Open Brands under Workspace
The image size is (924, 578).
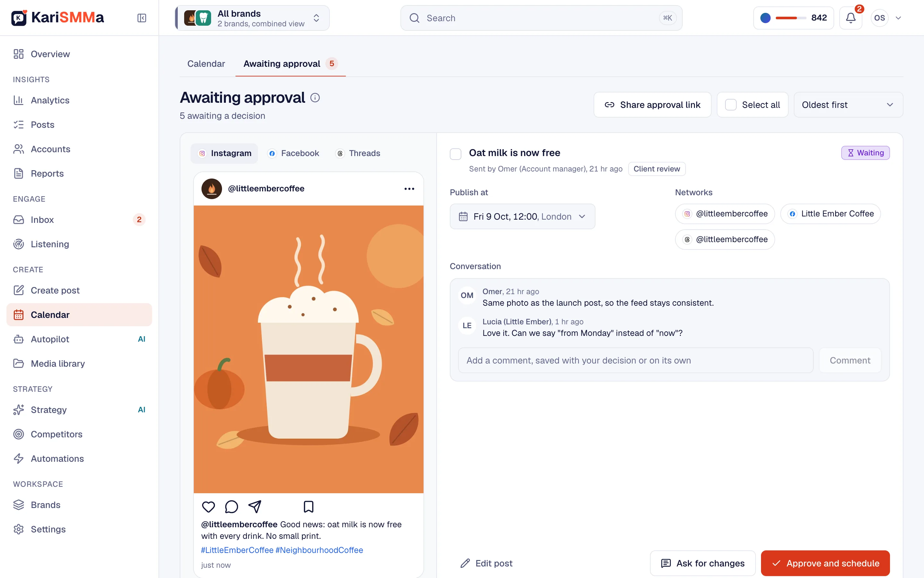(x=79, y=505)
